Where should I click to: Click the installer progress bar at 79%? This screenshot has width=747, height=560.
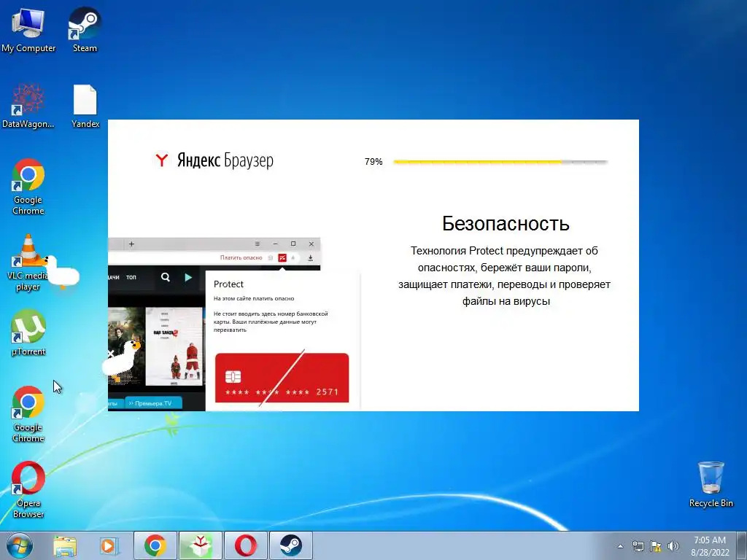click(x=500, y=162)
